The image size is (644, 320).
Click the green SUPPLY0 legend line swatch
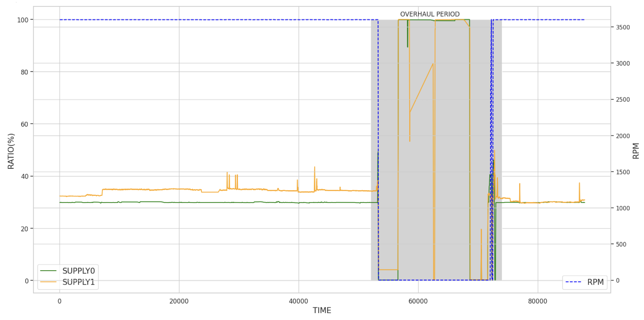click(48, 271)
